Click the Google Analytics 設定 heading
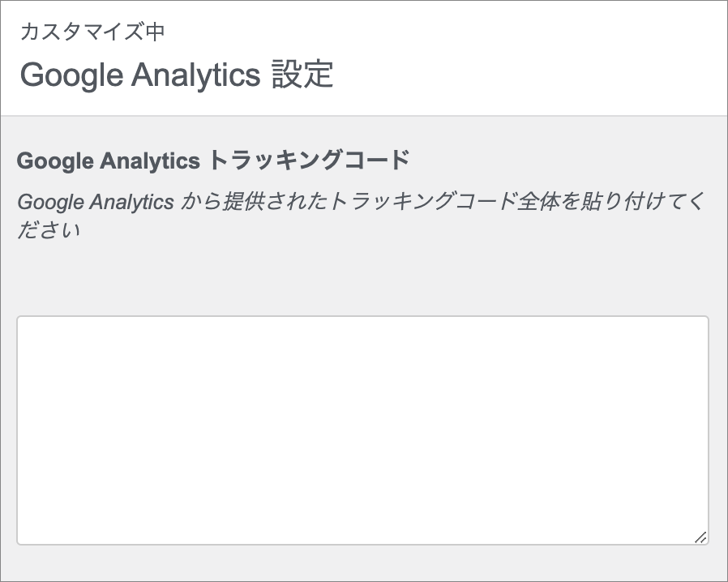 tap(177, 75)
